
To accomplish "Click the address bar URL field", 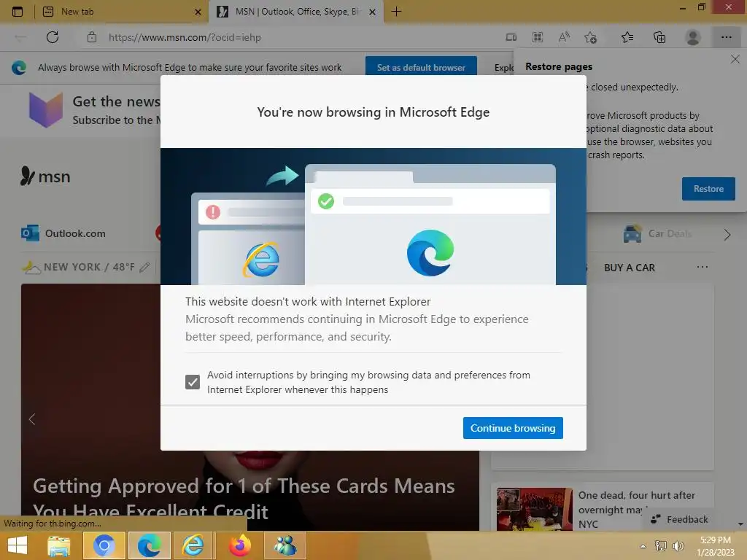I will pos(185,37).
